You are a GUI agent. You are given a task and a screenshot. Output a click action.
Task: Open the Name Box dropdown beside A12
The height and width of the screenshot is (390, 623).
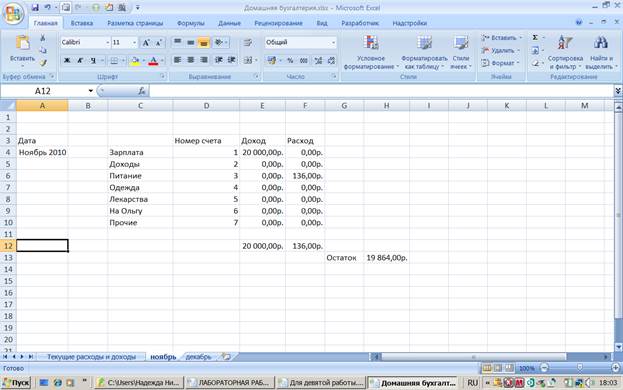tap(91, 91)
